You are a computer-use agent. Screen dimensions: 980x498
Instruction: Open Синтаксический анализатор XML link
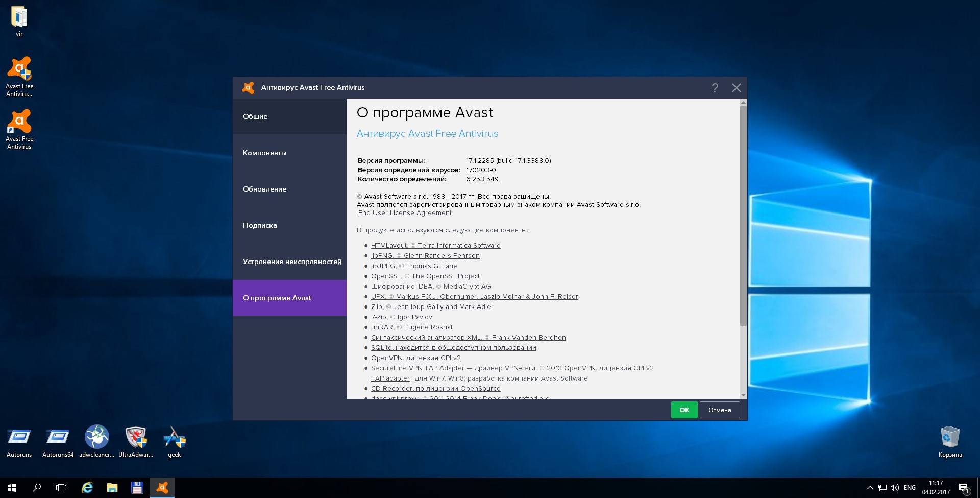(x=468, y=338)
